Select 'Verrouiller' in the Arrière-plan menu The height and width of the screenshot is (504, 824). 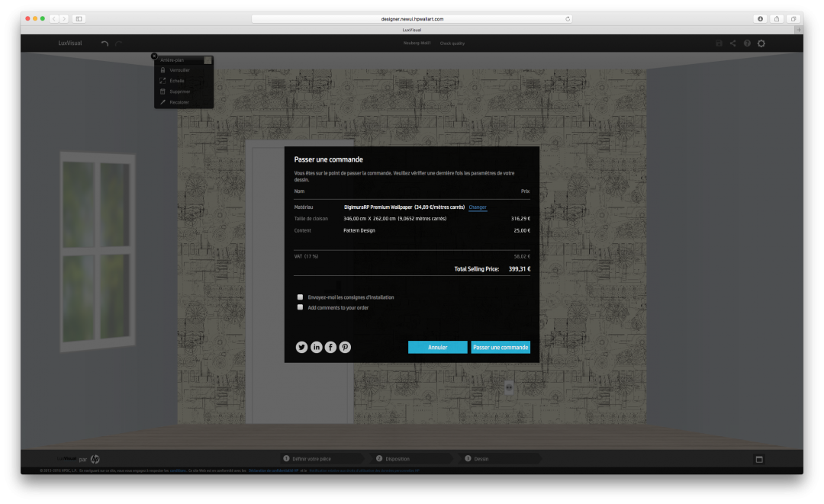(x=179, y=70)
